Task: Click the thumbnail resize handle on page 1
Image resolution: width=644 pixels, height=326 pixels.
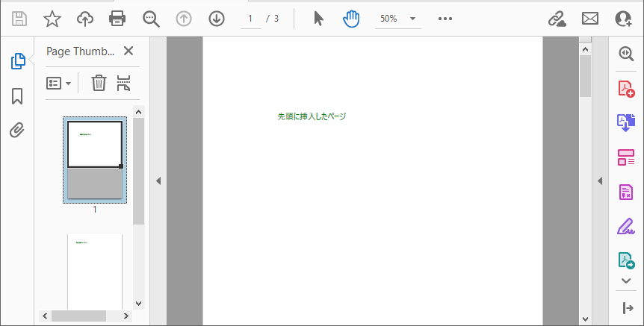Action: 121,166
